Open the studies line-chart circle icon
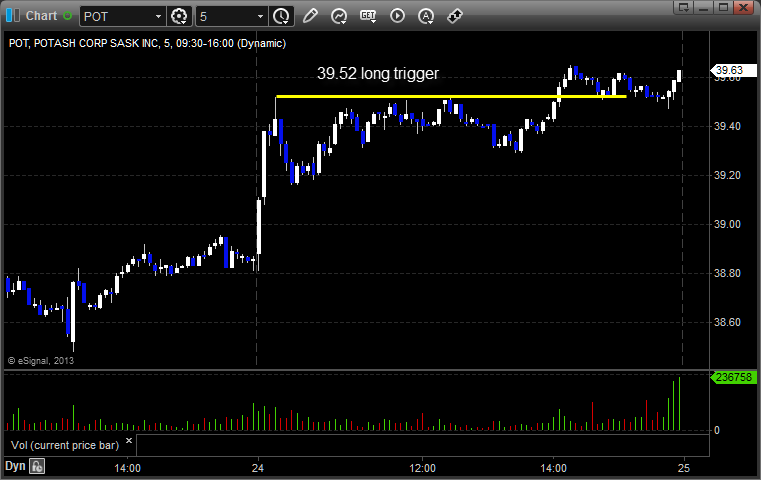 tap(339, 16)
